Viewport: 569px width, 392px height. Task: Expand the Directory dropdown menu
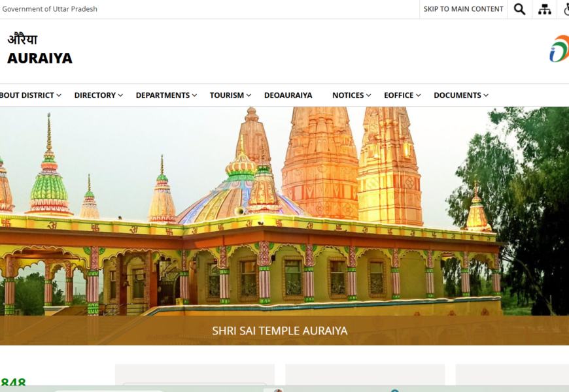[95, 95]
